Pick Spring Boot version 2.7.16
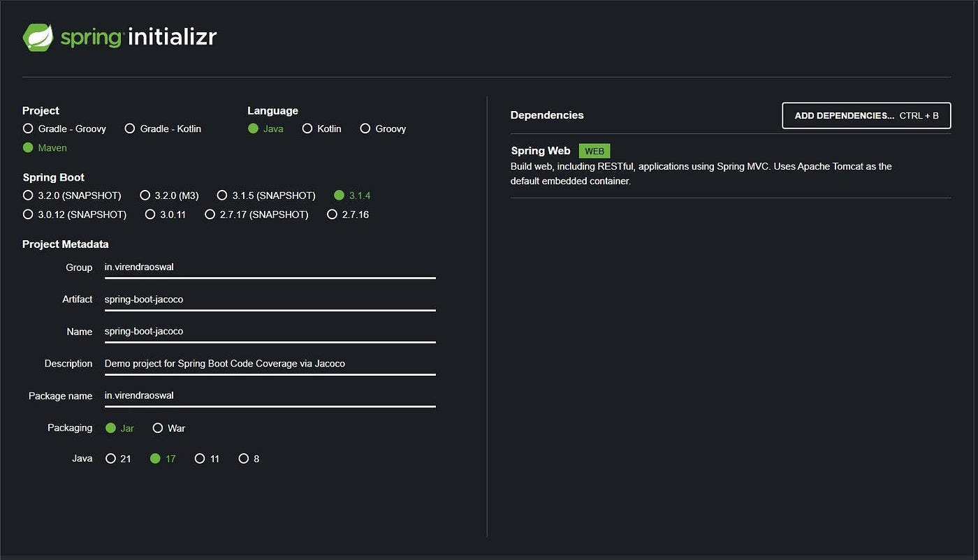The height and width of the screenshot is (560, 978). 348,214
